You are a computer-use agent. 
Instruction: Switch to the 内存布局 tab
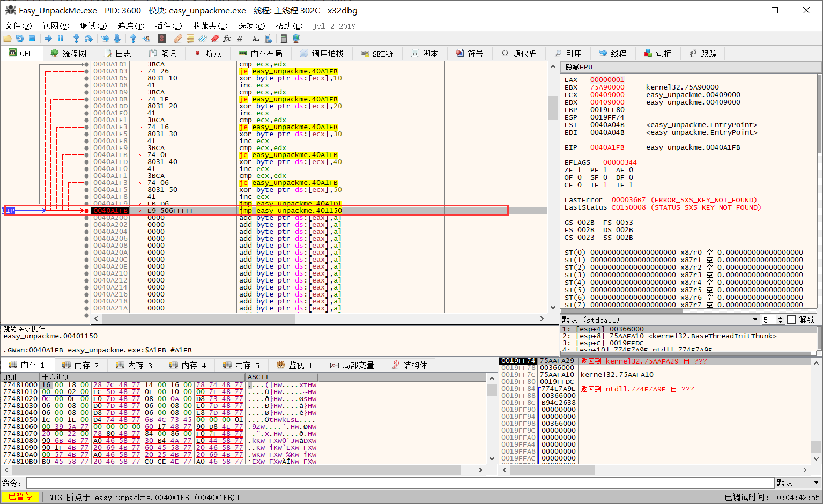coord(260,54)
